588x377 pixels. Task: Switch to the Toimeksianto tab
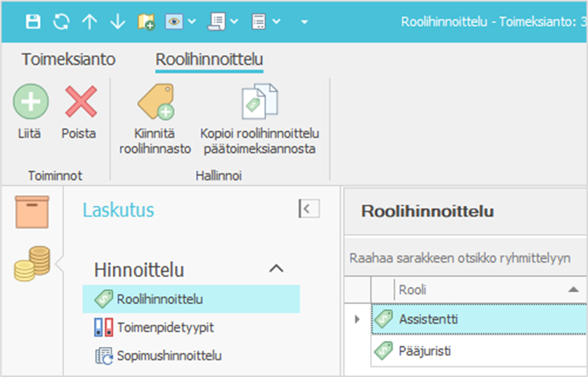coord(68,59)
